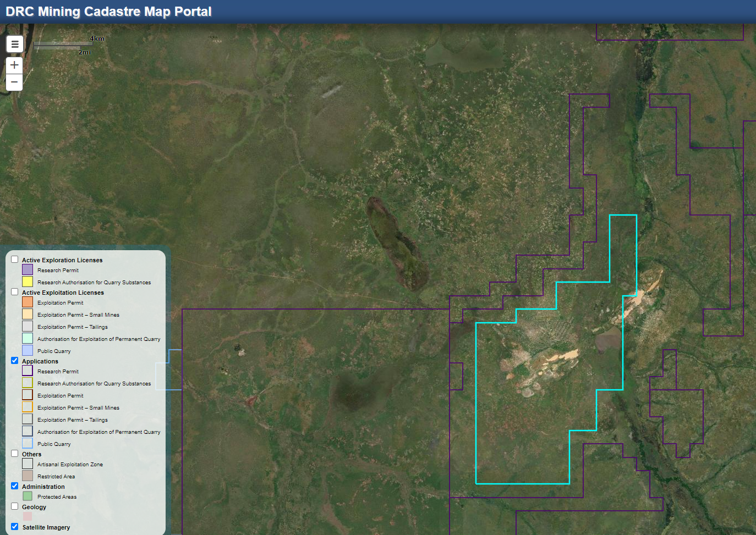This screenshot has width=756, height=535.
Task: Click the map scale bar
Action: (61, 46)
